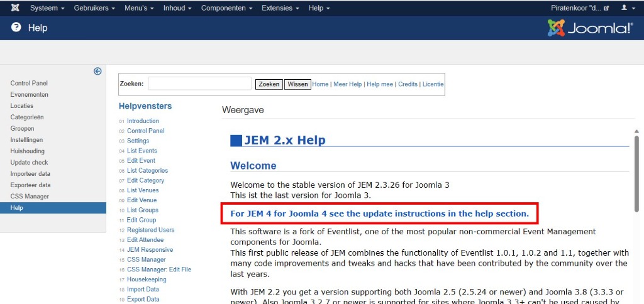Open help topic 08 List Venues
The image size is (644, 304).
pyautogui.click(x=143, y=190)
